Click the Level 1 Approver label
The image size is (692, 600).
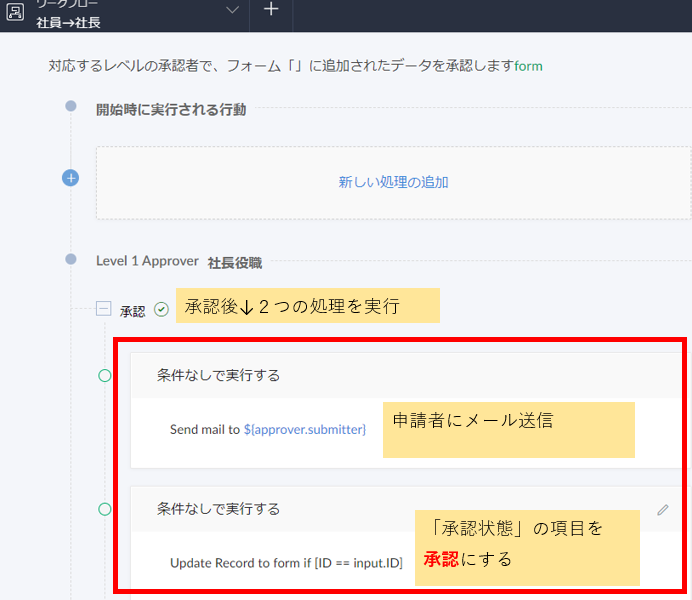[147, 261]
